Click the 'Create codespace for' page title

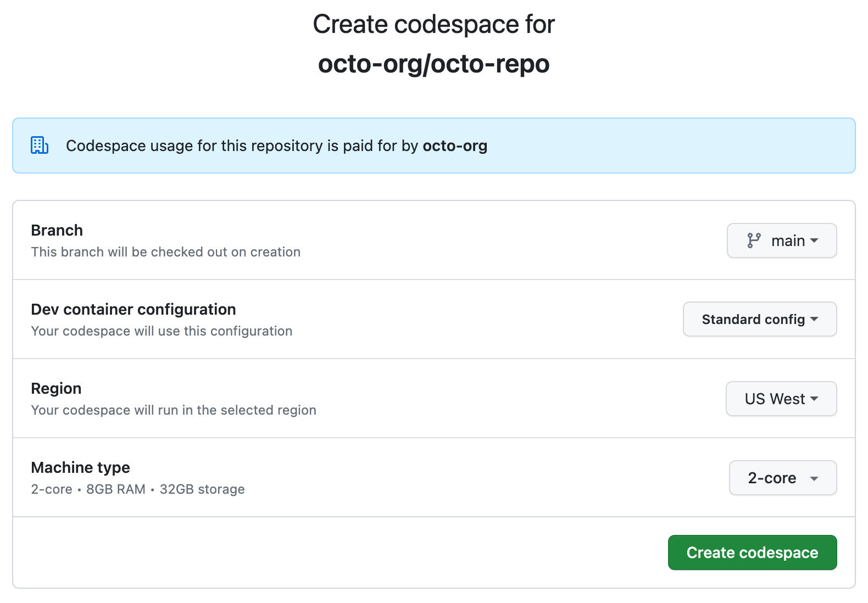coord(433,24)
